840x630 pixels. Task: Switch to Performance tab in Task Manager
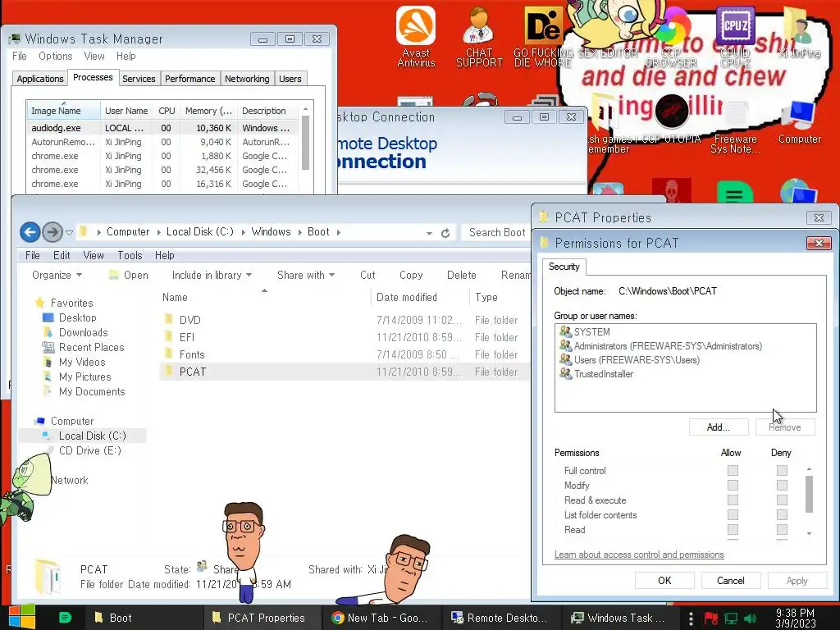pos(189,79)
